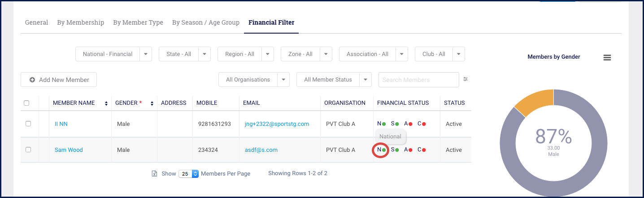Click the chart hamburger menu icon

pos(607,57)
